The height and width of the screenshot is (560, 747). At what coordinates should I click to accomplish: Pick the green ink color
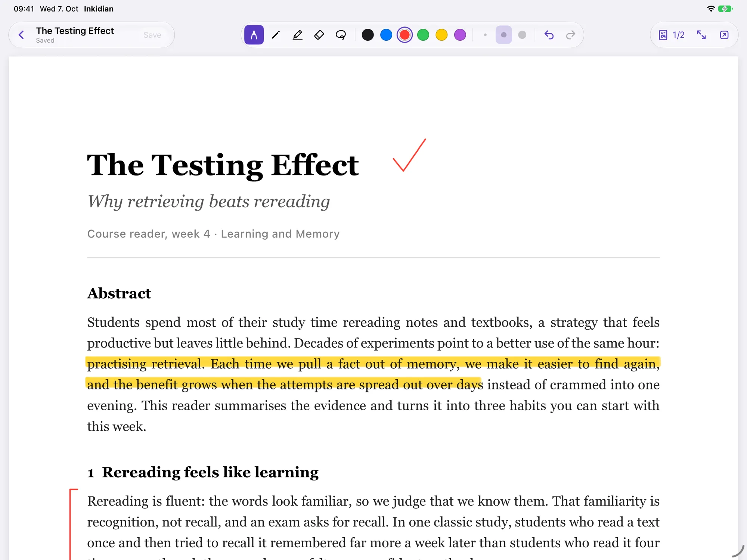(423, 35)
